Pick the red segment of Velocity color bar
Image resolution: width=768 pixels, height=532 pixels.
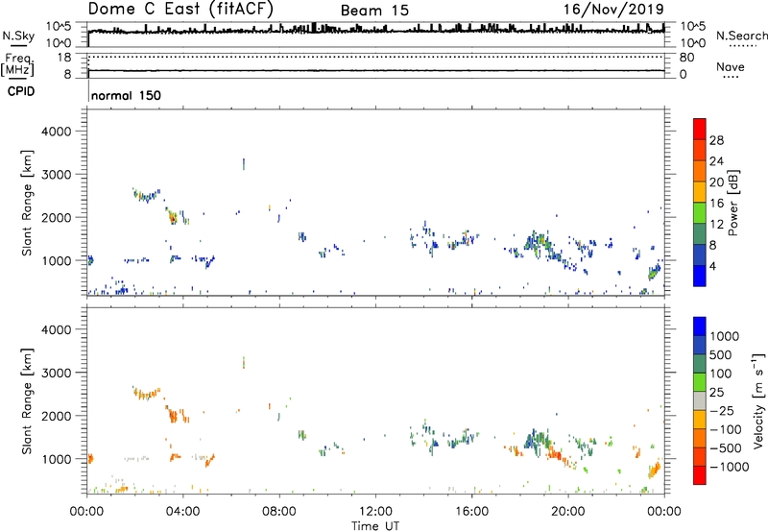pos(700,475)
